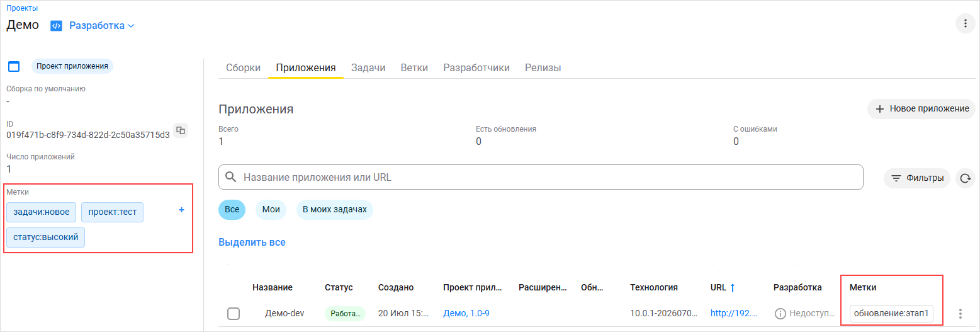The height and width of the screenshot is (332, 980).
Task: Open the Демо, 1.0-9 project link
Action: click(466, 313)
